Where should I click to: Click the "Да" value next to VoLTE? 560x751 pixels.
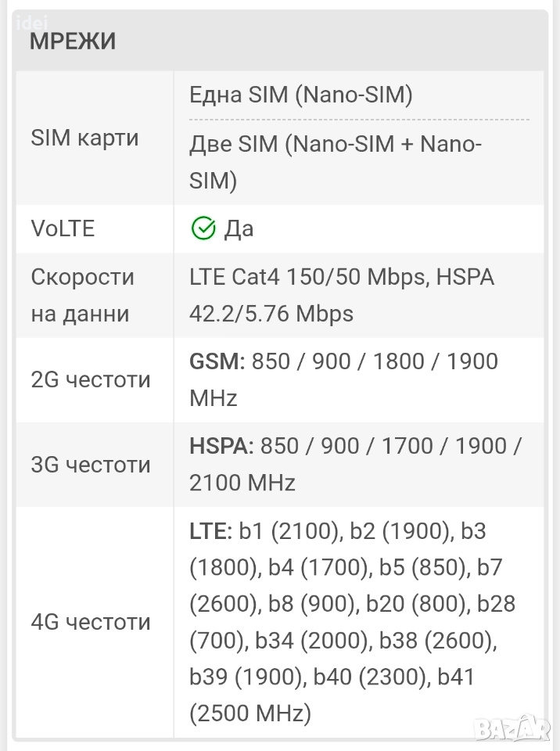[239, 228]
